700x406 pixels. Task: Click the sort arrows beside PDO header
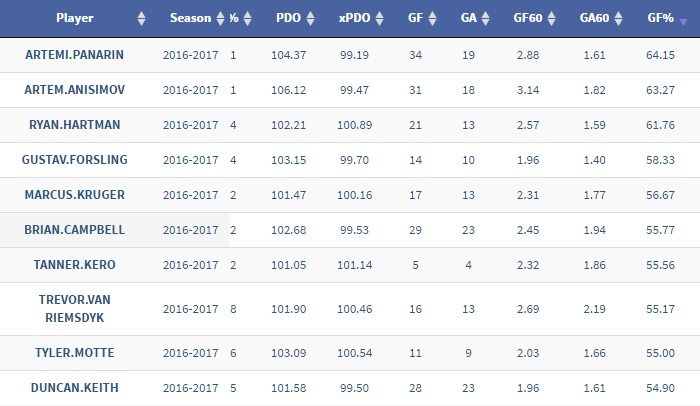click(x=310, y=19)
